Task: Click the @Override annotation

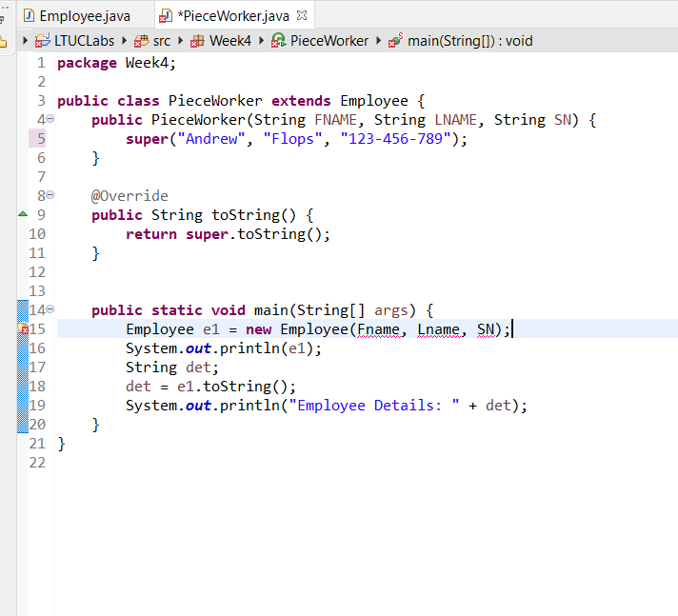Action: [130, 196]
